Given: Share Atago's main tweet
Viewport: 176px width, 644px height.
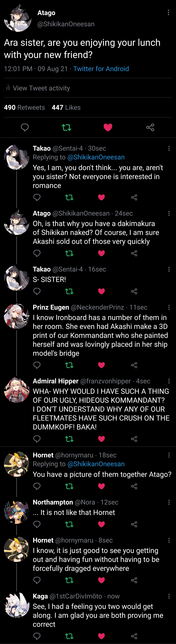Looking at the screenshot, I should tap(150, 128).
